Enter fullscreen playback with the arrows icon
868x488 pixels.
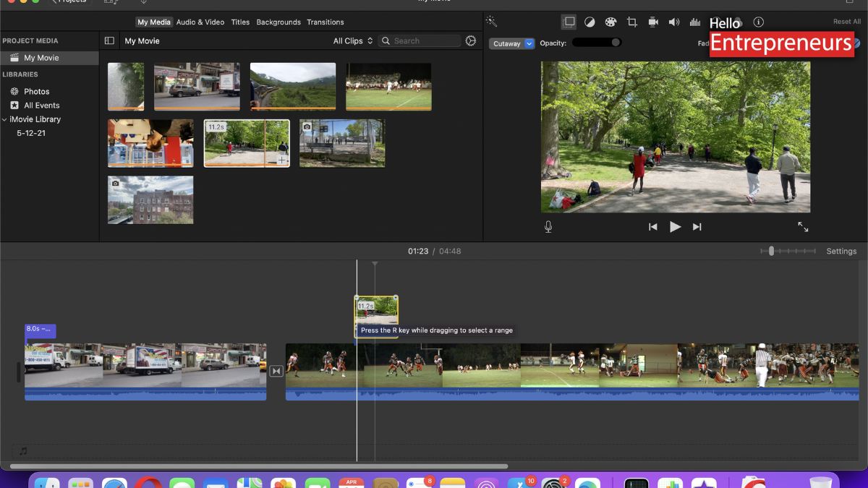[803, 227]
